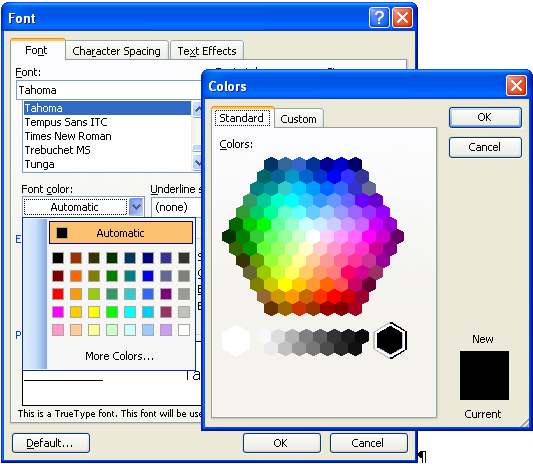Close the Colors dialog
The image size is (533, 464).
point(516,86)
